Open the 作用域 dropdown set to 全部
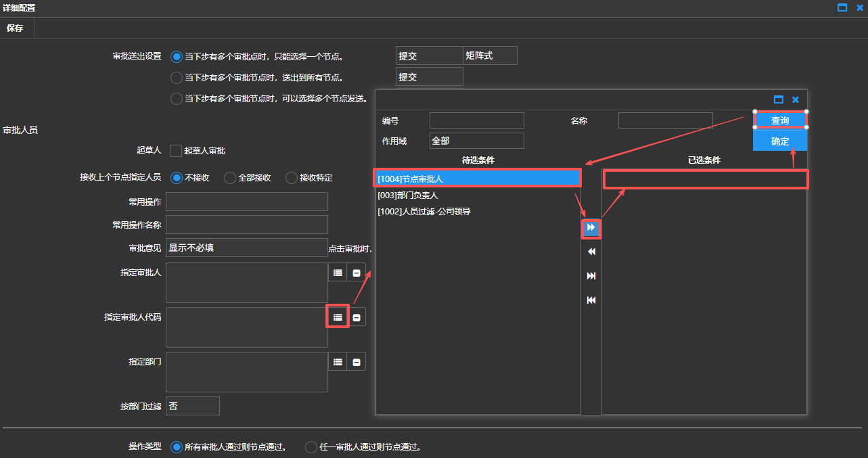 point(476,141)
